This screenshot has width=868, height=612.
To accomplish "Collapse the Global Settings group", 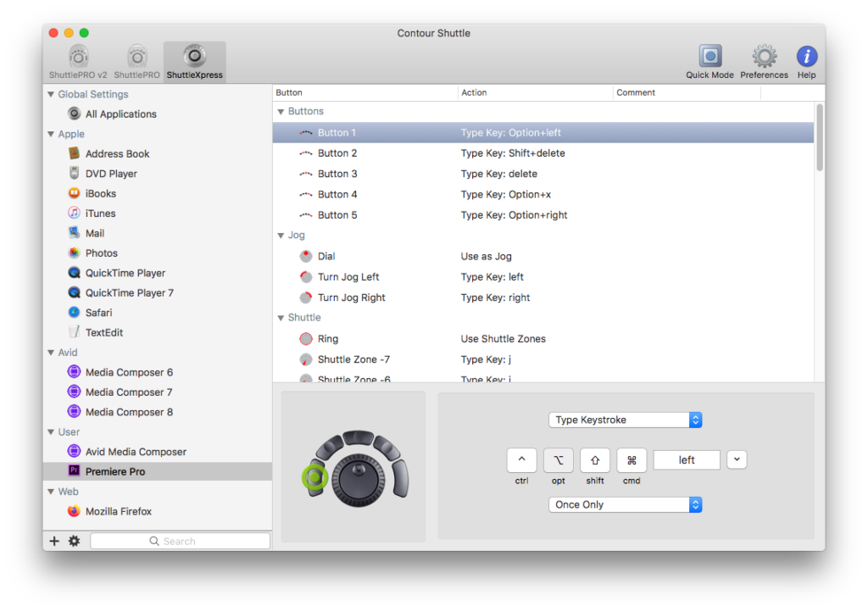I will (x=51, y=94).
